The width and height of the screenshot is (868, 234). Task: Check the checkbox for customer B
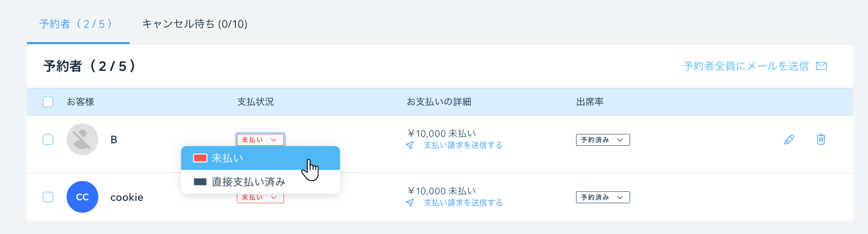tap(48, 139)
